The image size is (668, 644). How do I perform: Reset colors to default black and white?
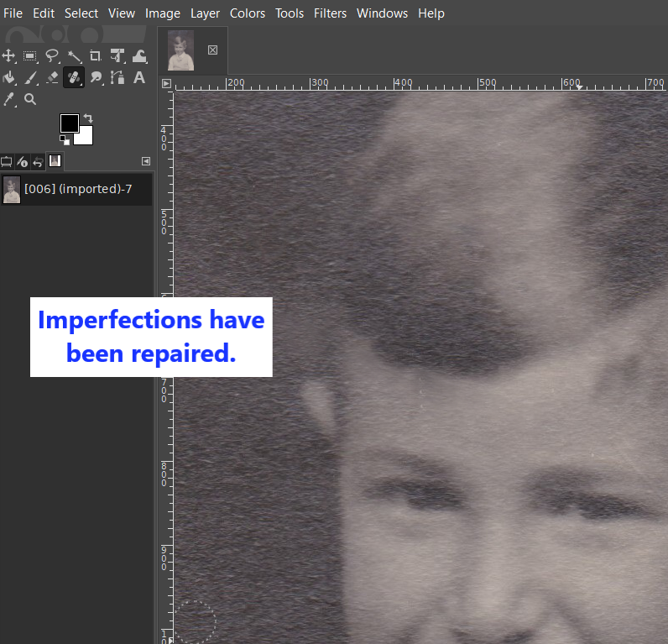click(x=65, y=139)
